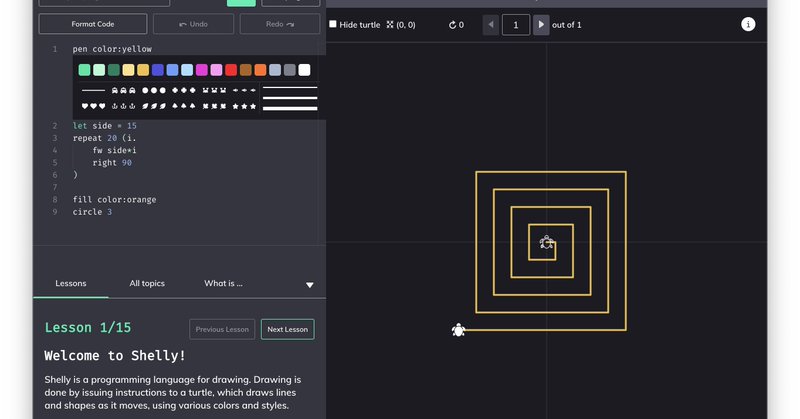The width and height of the screenshot is (800, 419).
Task: Click the turtle position crosshair icon
Action: coord(390,24)
